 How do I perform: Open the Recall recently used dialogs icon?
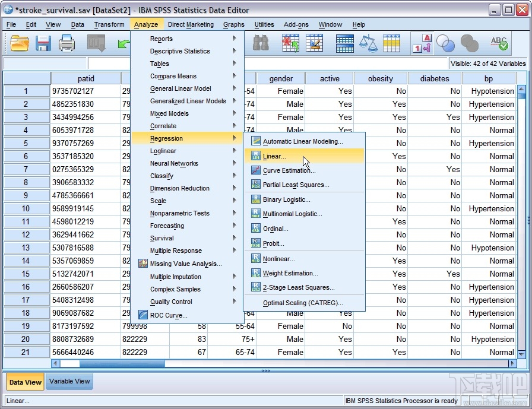click(x=96, y=43)
